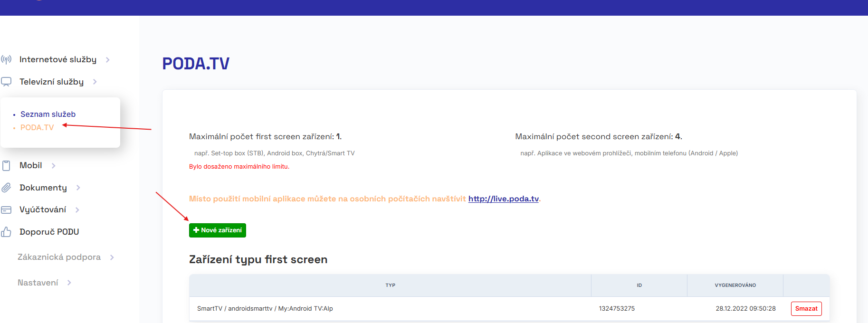Screen dimensions: 868x323
Task: Click the web browser app example text
Action: point(629,153)
